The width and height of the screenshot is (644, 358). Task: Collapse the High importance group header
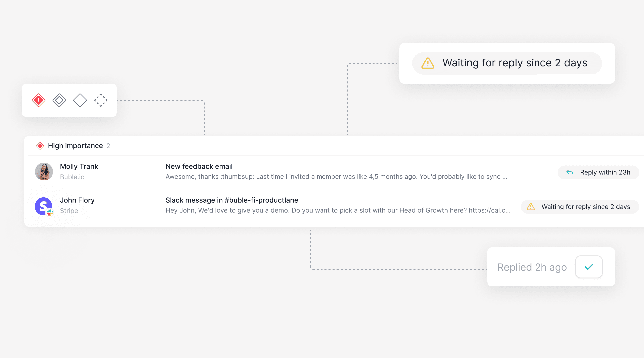point(75,146)
